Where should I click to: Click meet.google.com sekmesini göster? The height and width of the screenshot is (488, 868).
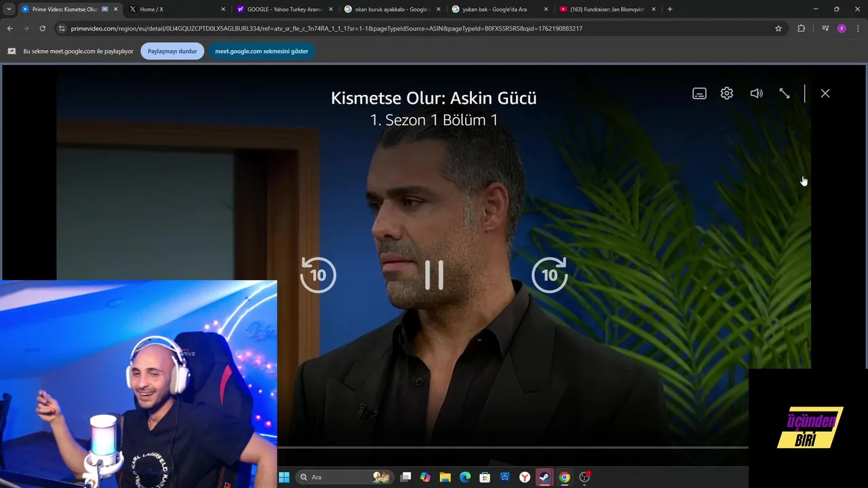point(262,52)
